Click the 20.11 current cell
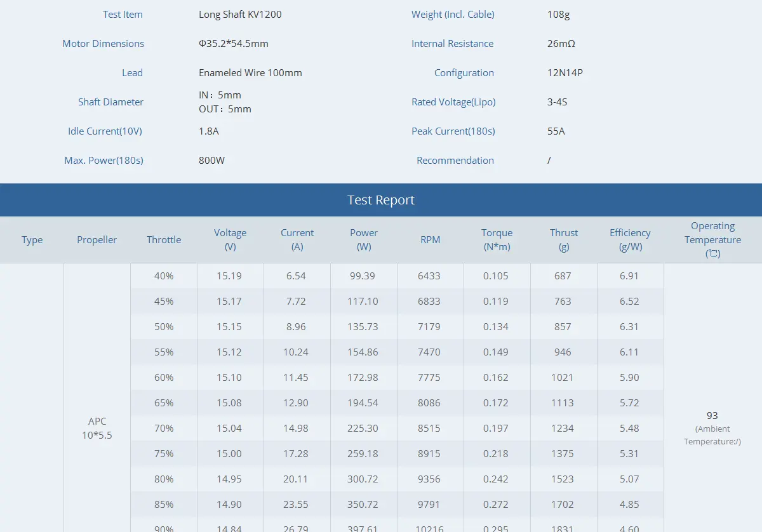 coord(296,479)
